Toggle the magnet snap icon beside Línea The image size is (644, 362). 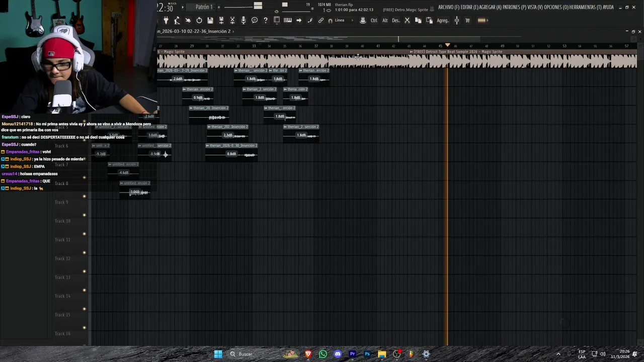(330, 21)
